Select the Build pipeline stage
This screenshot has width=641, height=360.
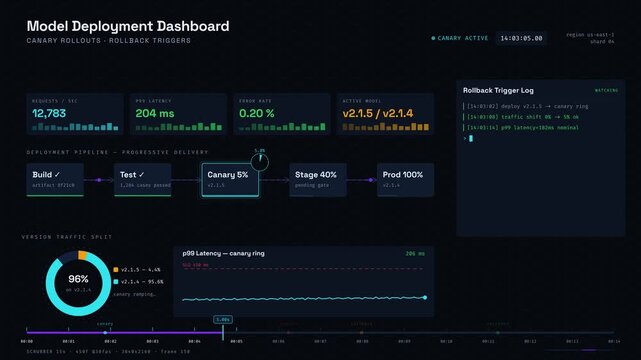[55, 180]
